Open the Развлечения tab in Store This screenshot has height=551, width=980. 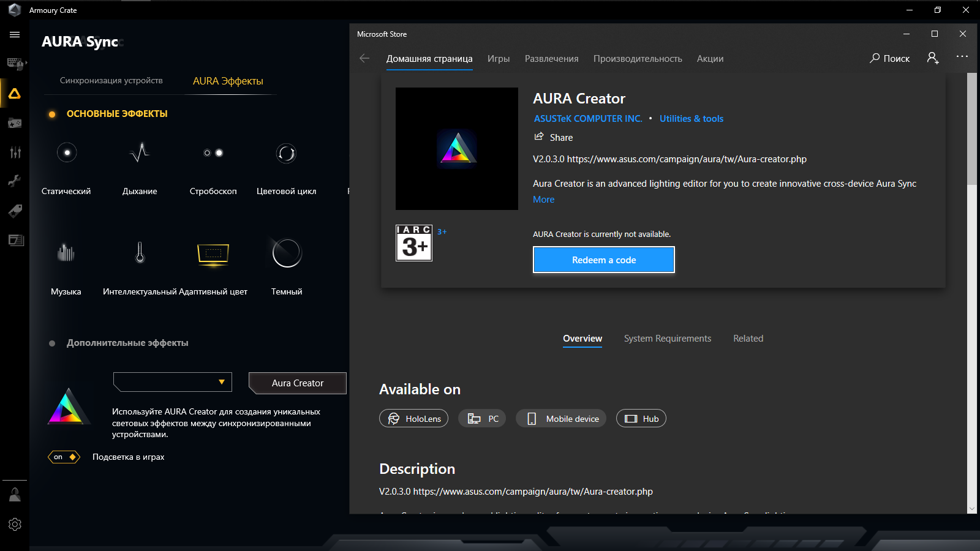coord(551,59)
